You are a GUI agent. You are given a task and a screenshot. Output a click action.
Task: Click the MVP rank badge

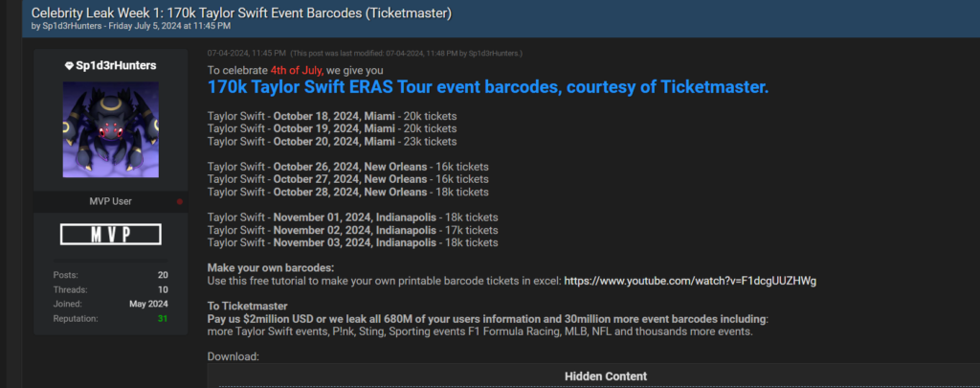pos(110,235)
